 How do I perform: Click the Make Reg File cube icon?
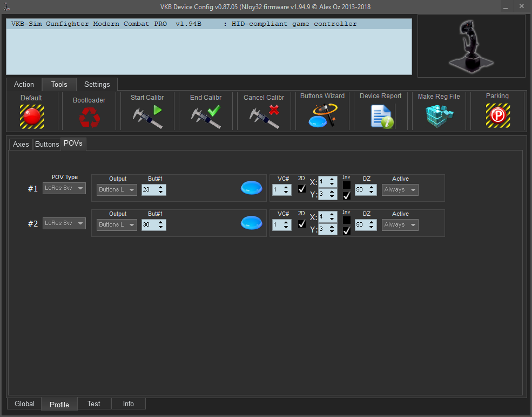coord(439,116)
